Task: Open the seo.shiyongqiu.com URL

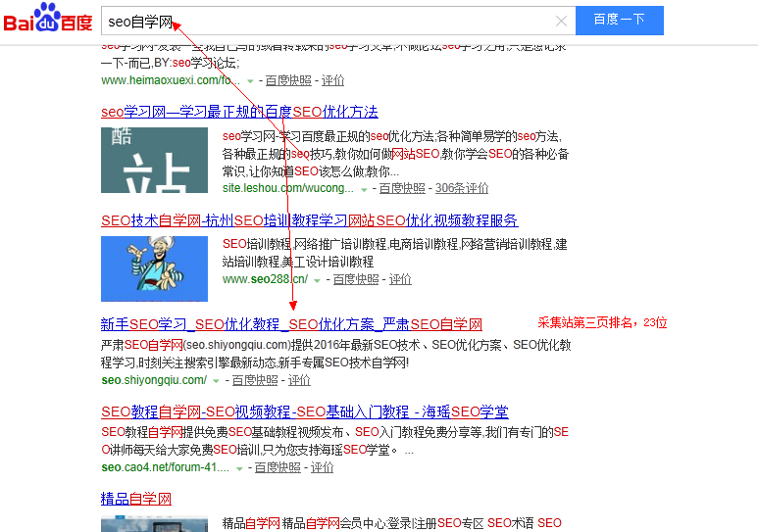Action: tap(154, 380)
